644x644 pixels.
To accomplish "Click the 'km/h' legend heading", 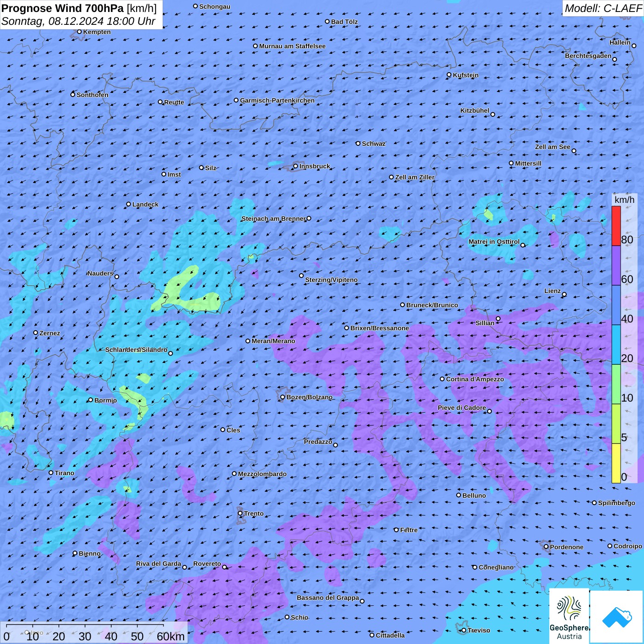I will pos(624,200).
